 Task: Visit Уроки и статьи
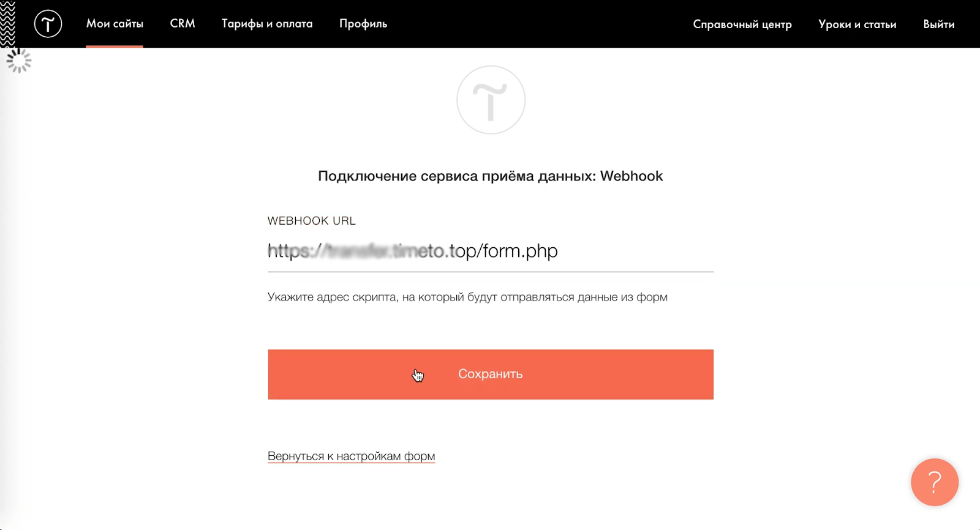tap(857, 24)
